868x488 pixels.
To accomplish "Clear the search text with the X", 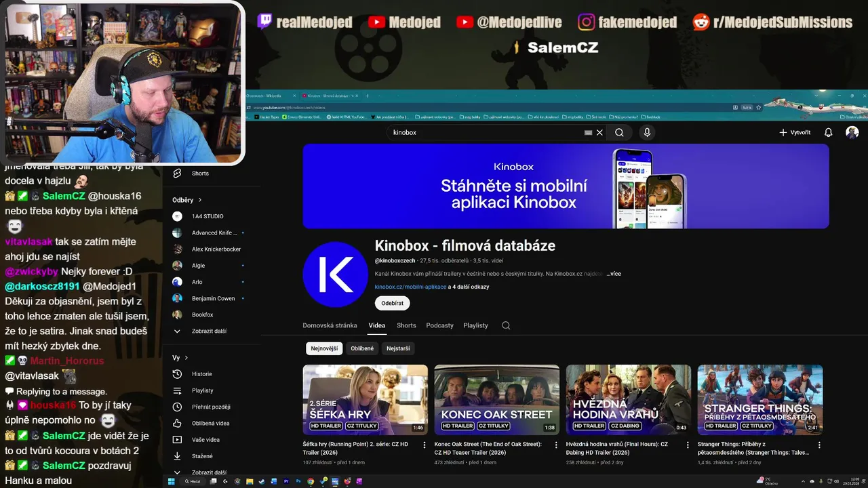I will [x=599, y=133].
